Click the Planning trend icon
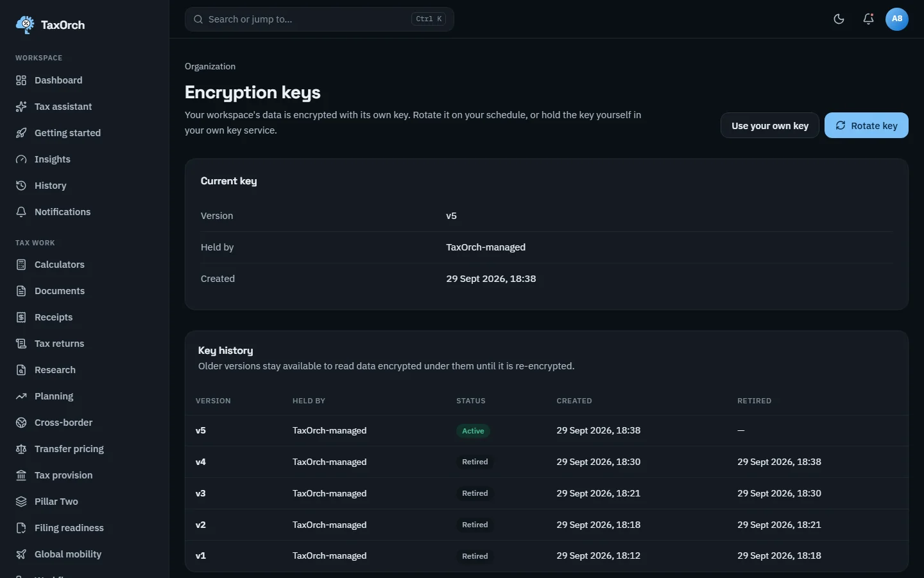This screenshot has width=924, height=578. [x=21, y=396]
